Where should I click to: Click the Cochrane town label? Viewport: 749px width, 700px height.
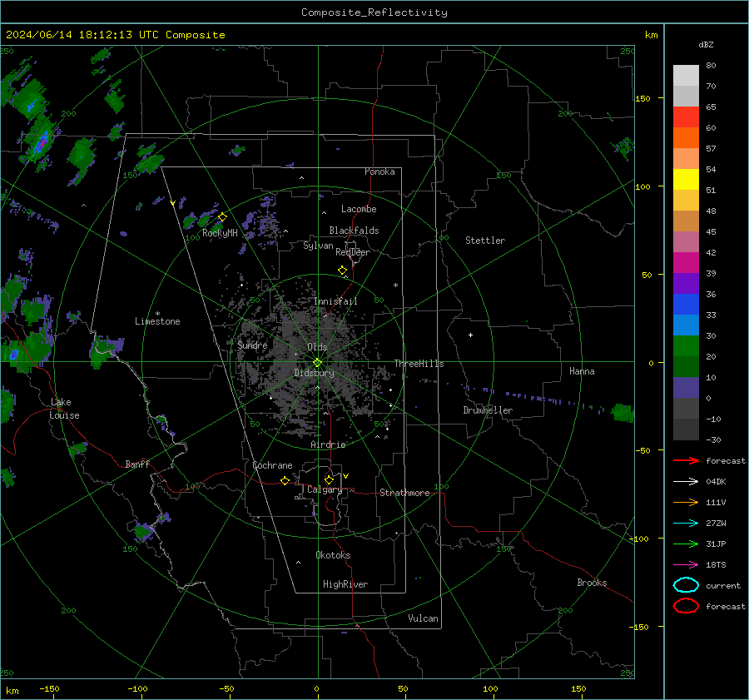272,465
